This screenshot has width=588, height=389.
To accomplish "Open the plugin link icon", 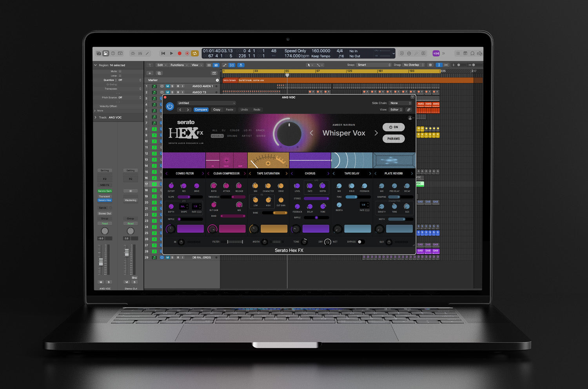I will tap(408, 110).
